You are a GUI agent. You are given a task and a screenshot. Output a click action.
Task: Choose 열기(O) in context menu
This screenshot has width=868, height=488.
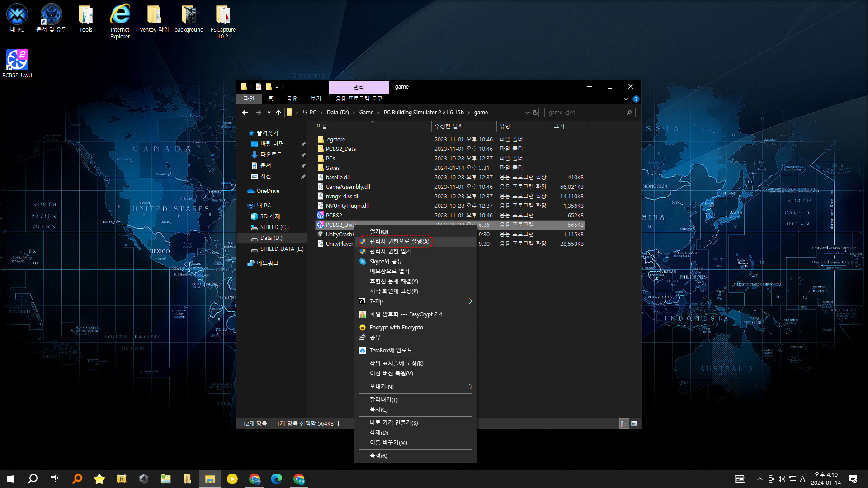415,232
